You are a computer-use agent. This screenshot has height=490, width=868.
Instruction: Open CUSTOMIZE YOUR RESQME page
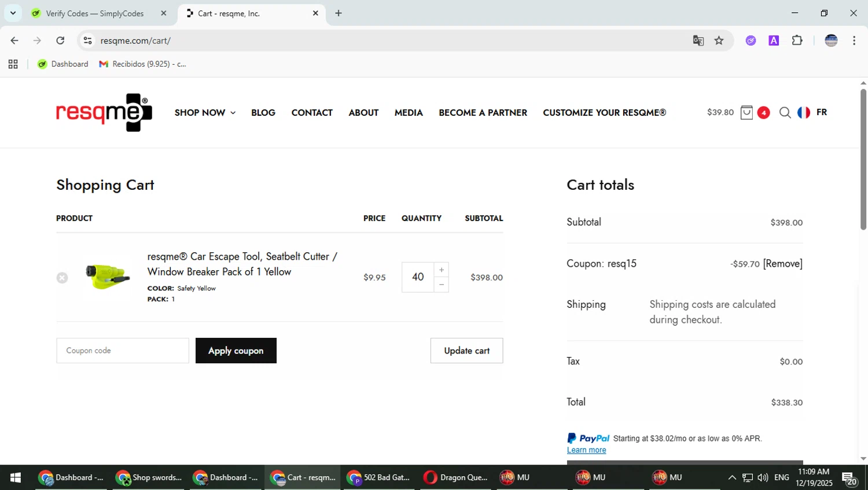coord(604,113)
